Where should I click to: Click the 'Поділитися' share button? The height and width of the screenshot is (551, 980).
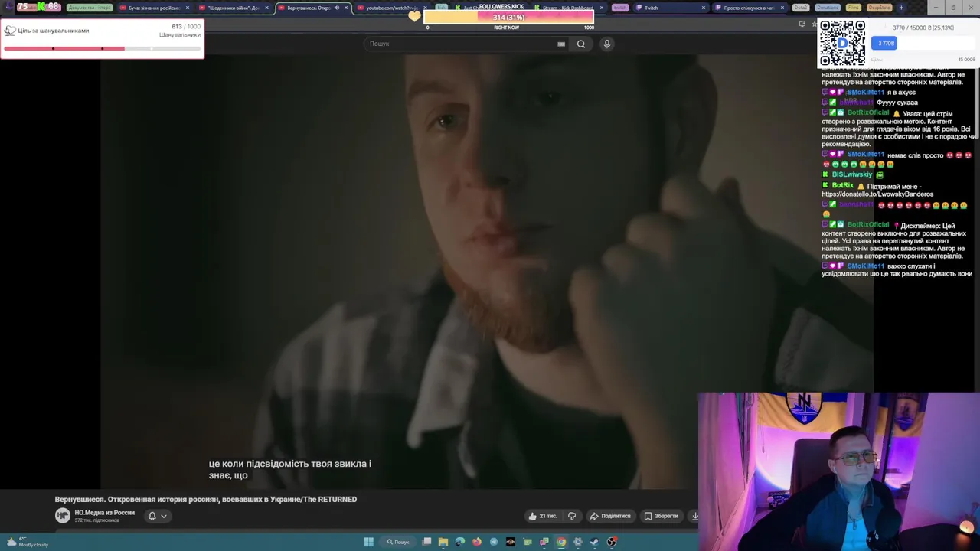click(610, 516)
